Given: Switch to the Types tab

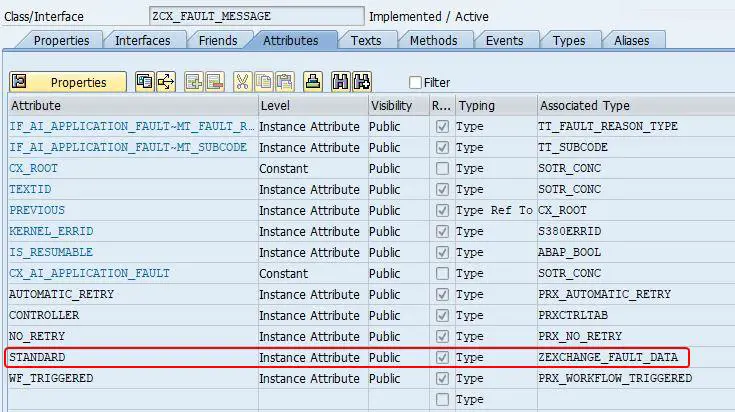Looking at the screenshot, I should 569,40.
